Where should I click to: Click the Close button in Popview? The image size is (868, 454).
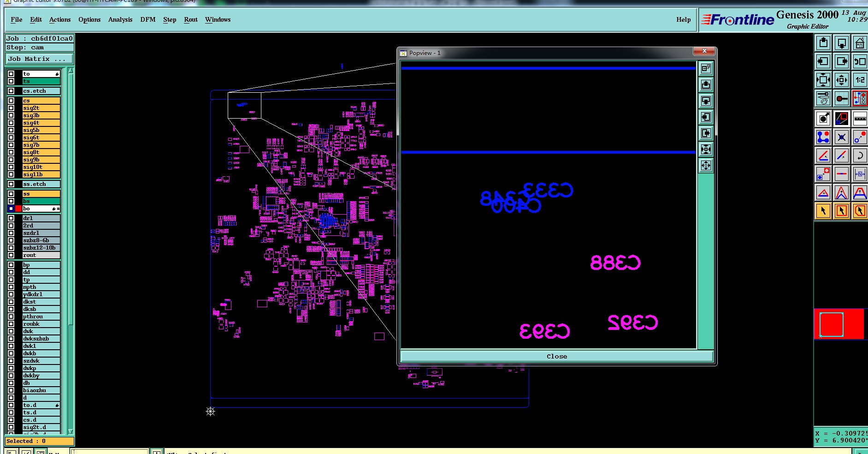tap(557, 356)
